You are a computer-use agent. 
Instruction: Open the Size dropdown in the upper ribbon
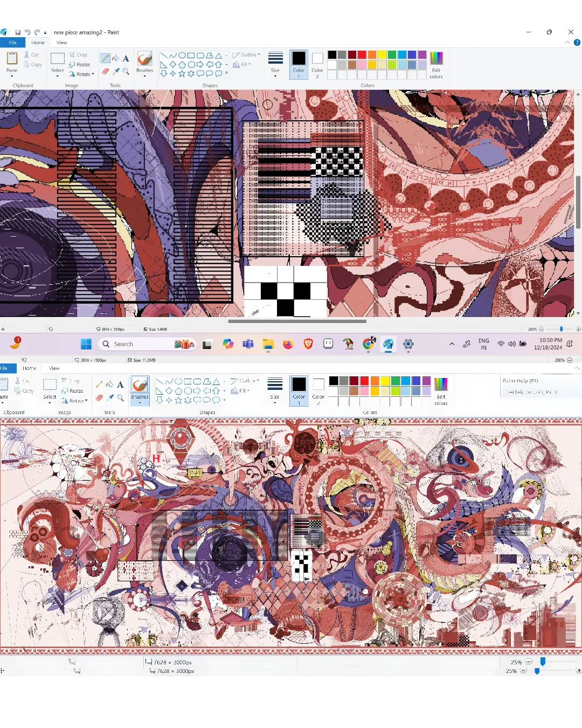click(x=275, y=65)
